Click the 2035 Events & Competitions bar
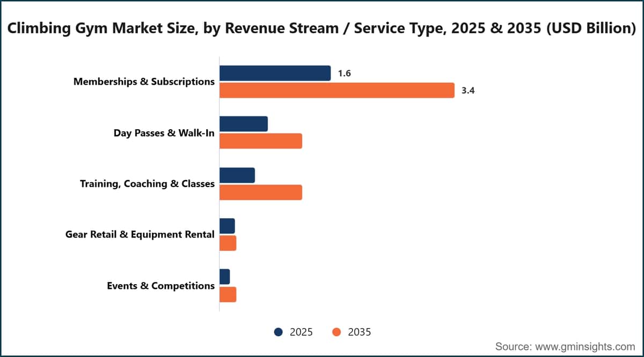The image size is (644, 357). [x=228, y=294]
